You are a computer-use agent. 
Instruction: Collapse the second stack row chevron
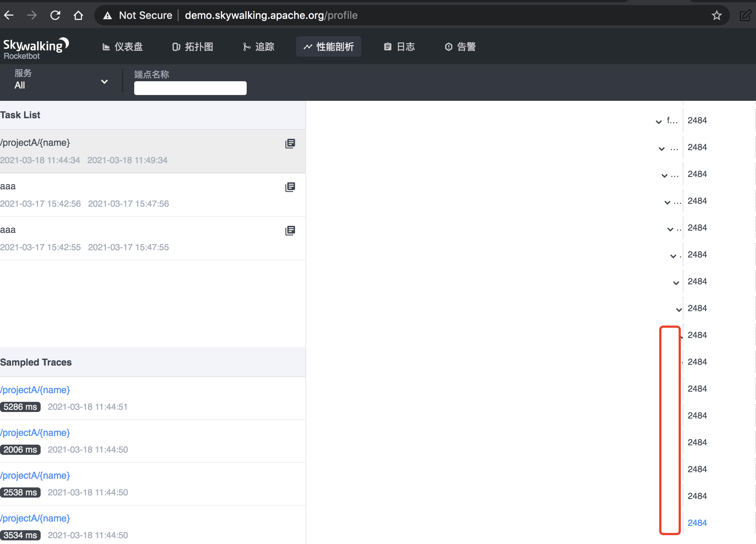tap(662, 148)
